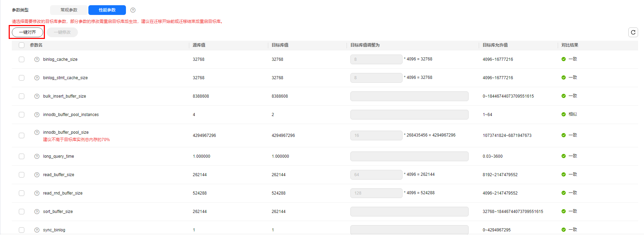Screen dimensions: 644x238
Task: Click target value input for long_query_time
Action: click(x=409, y=156)
